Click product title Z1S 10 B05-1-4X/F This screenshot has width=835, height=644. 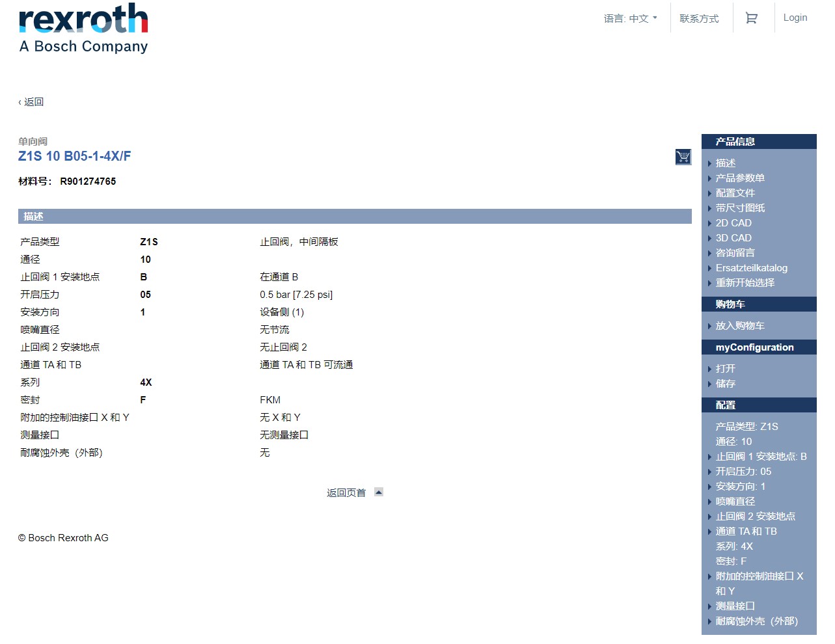(x=75, y=156)
